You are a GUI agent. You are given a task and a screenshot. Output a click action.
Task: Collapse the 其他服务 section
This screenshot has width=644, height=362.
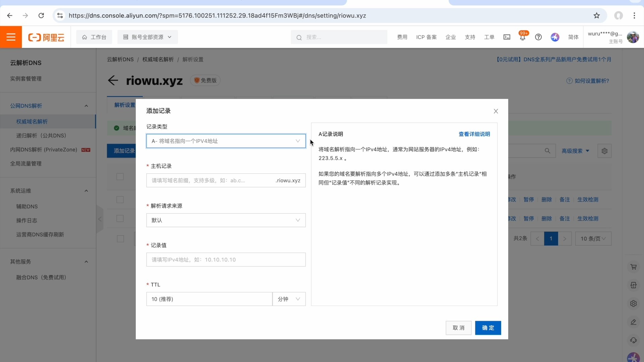(x=86, y=262)
